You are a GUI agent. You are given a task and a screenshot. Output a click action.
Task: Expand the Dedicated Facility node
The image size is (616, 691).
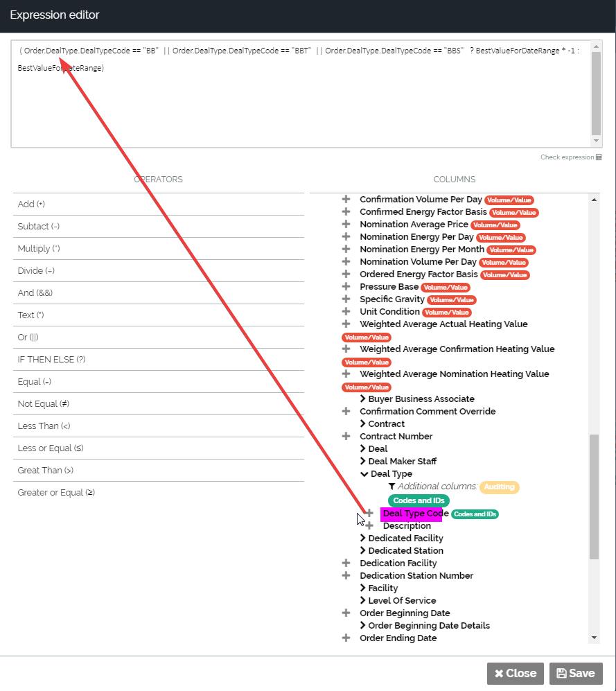click(x=363, y=539)
